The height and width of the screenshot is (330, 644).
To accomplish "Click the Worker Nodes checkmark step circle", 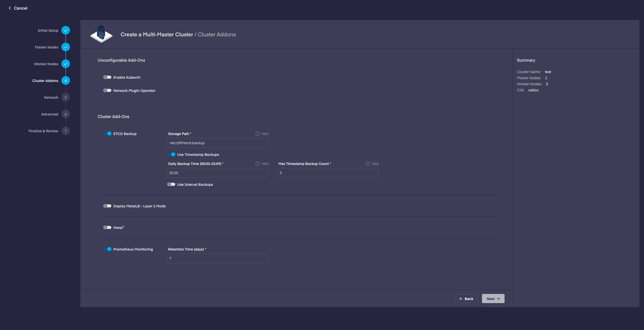I will (66, 64).
